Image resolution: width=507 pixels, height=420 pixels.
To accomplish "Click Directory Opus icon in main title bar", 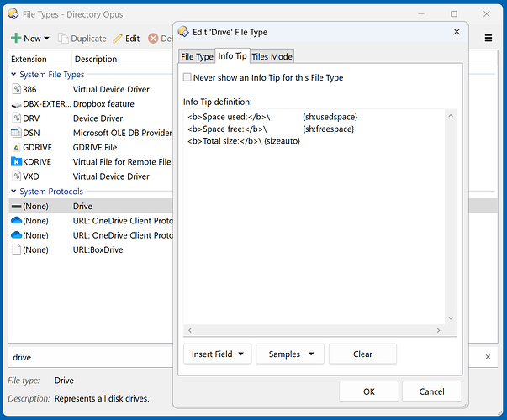I will click(13, 14).
